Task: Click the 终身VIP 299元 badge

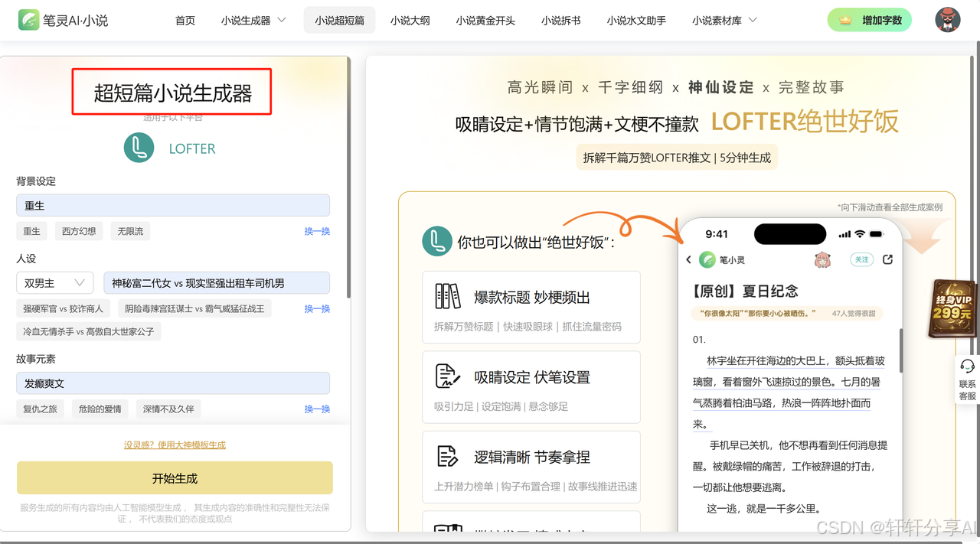Action: [951, 309]
